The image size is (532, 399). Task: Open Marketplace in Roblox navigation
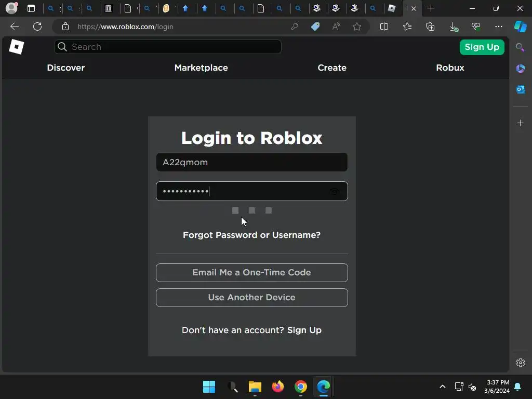point(201,68)
